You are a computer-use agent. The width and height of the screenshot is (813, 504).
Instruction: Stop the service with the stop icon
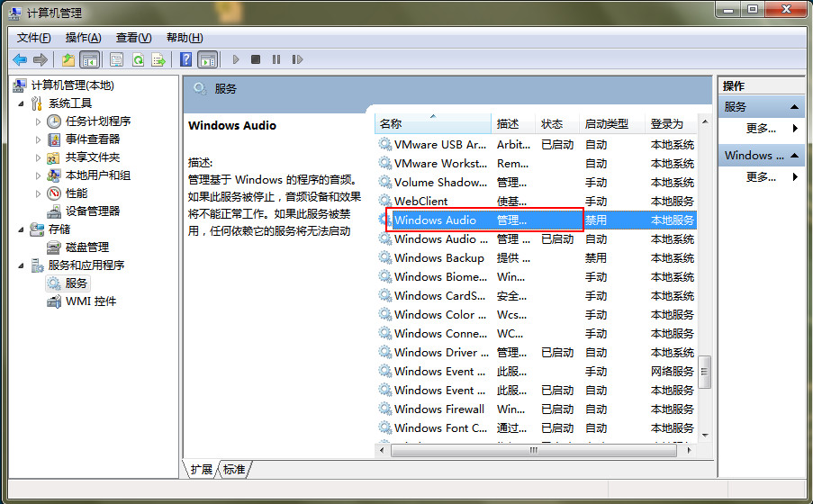255,59
